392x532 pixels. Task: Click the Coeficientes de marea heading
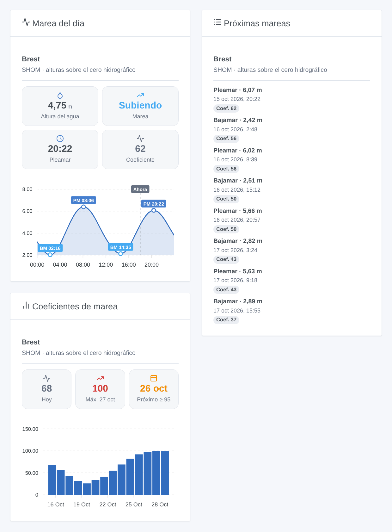[x=75, y=306]
